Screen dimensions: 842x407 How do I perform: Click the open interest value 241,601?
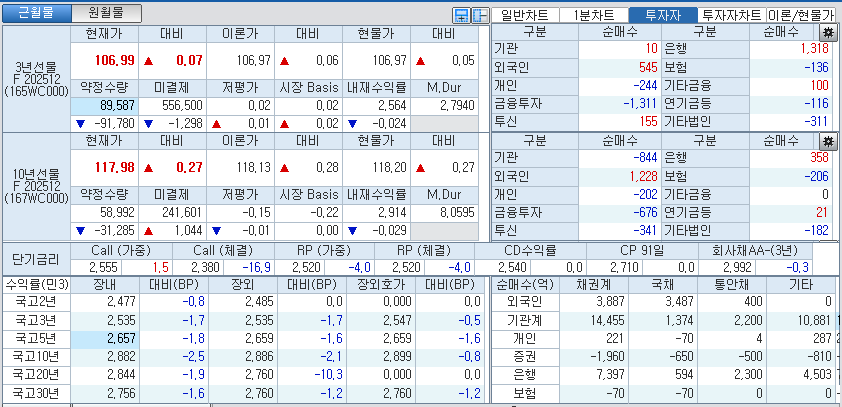[x=183, y=212]
